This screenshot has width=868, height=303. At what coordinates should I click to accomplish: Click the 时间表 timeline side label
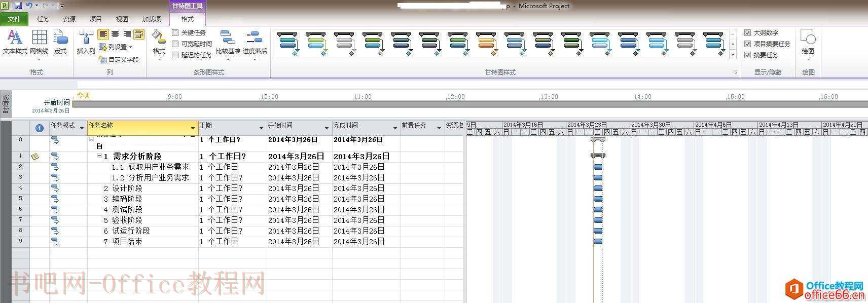pos(6,104)
